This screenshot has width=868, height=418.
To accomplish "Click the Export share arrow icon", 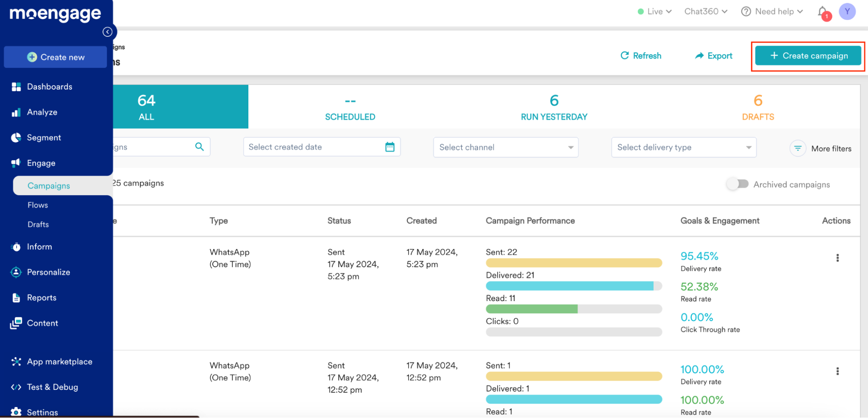I will [x=699, y=56].
